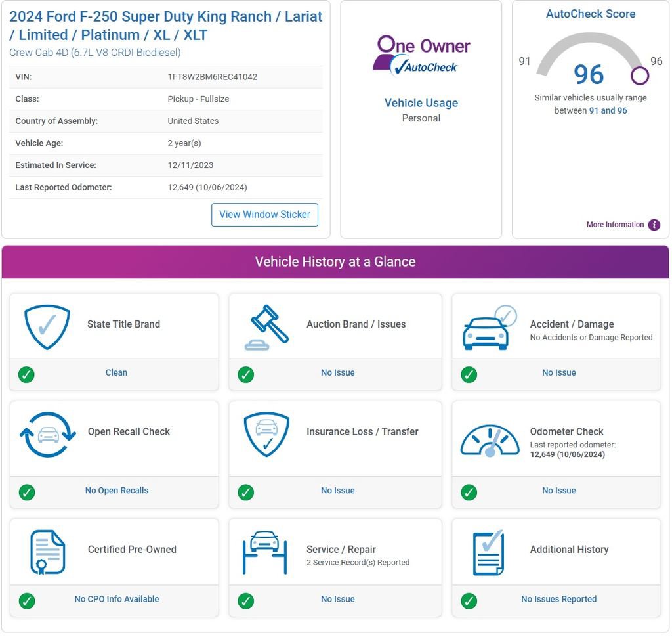Click the Additional History clipboard icon
The height and width of the screenshot is (637, 672).
pyautogui.click(x=488, y=552)
